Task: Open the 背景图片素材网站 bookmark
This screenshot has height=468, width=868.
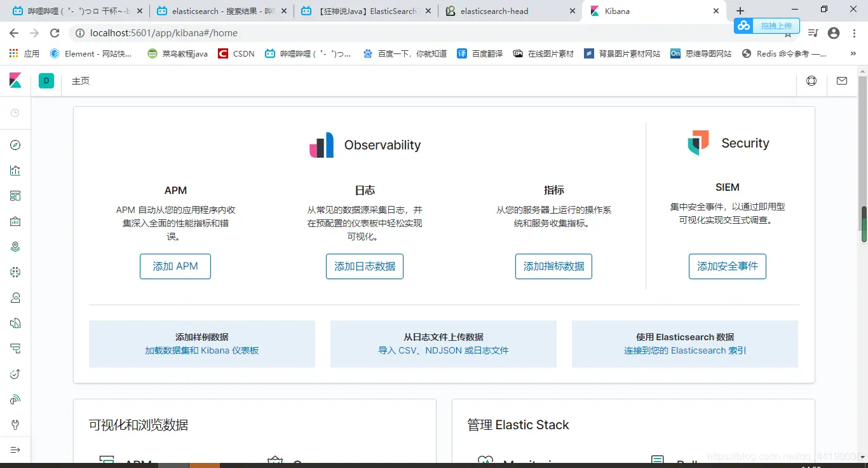Action: (622, 54)
